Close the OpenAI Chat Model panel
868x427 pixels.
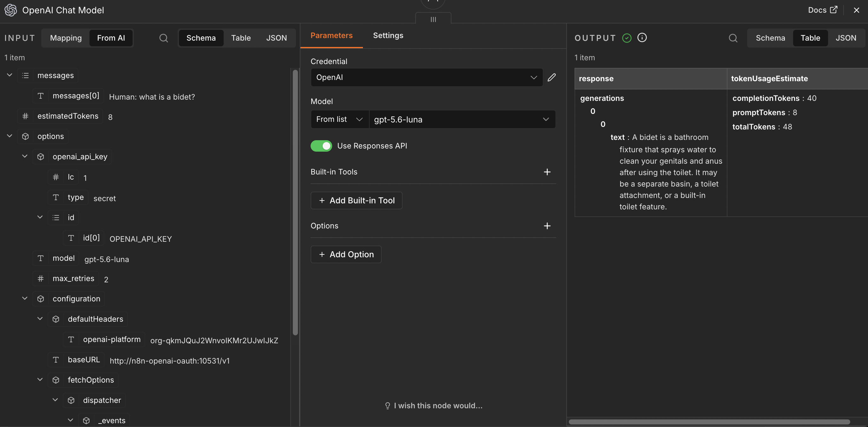(856, 10)
